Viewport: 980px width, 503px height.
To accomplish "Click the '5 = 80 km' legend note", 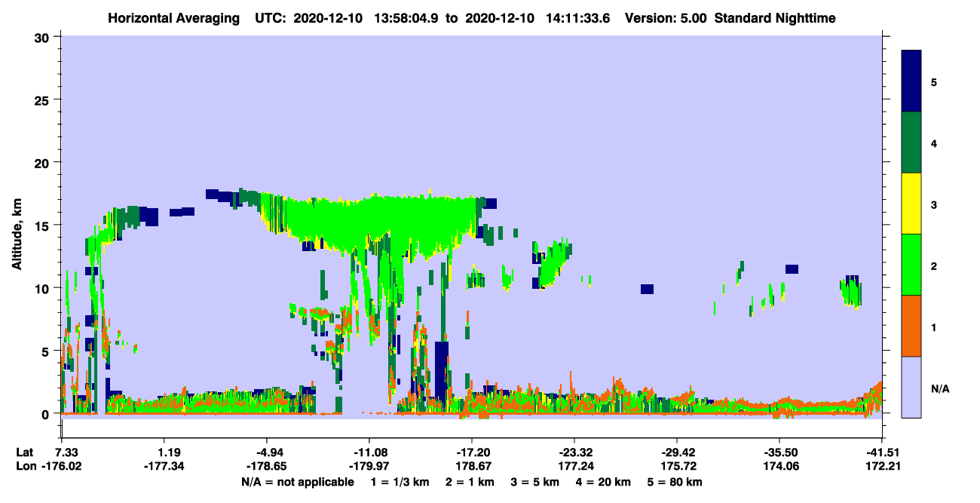I will 676,482.
